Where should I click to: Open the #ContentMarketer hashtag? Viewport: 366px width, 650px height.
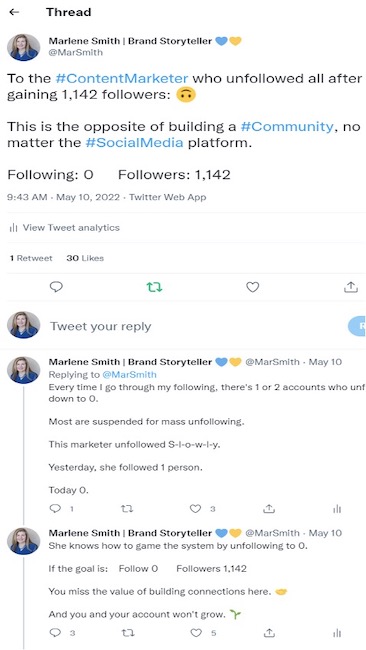coord(122,78)
